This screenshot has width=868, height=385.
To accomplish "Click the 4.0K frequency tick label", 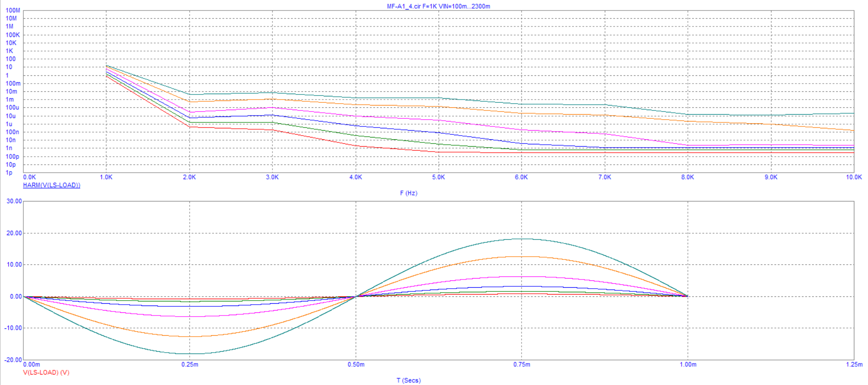I will (356, 177).
